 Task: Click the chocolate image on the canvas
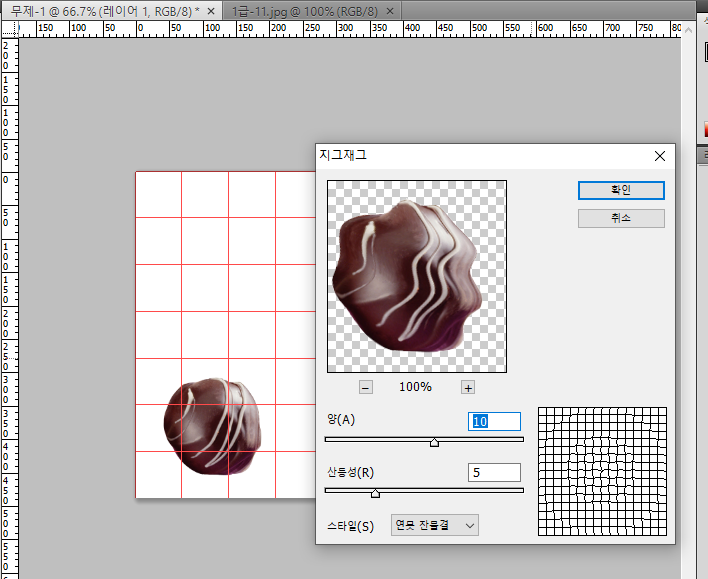tap(210, 425)
